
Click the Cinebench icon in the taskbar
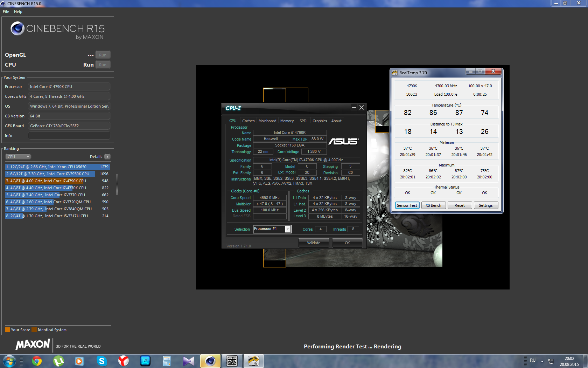coord(210,361)
